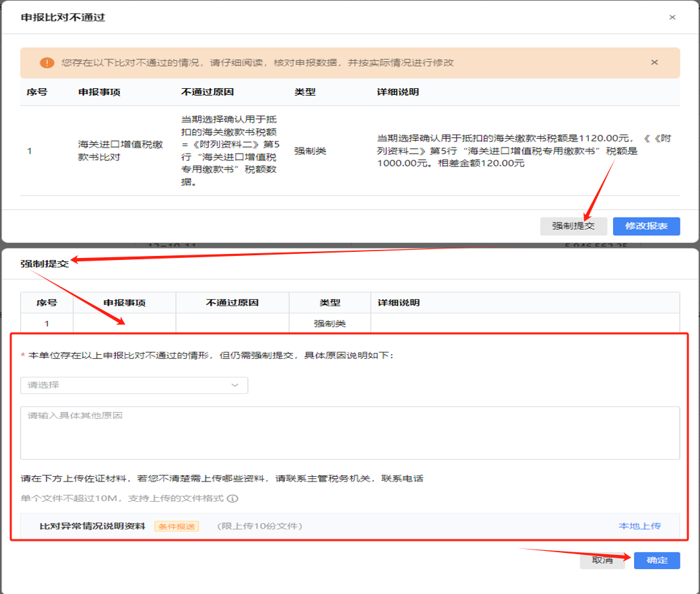The height and width of the screenshot is (594, 700).
Task: Click the 申报事项 header in lower table
Action: (x=125, y=303)
